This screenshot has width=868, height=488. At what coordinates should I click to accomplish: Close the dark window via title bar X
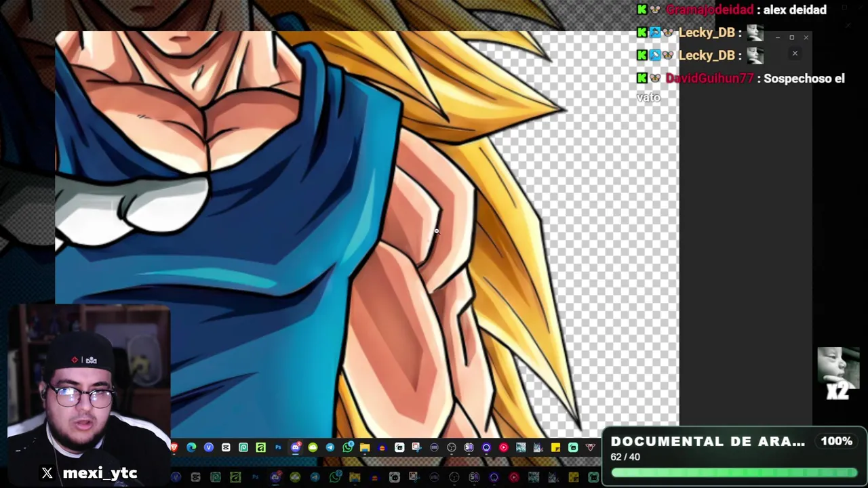pos(806,37)
